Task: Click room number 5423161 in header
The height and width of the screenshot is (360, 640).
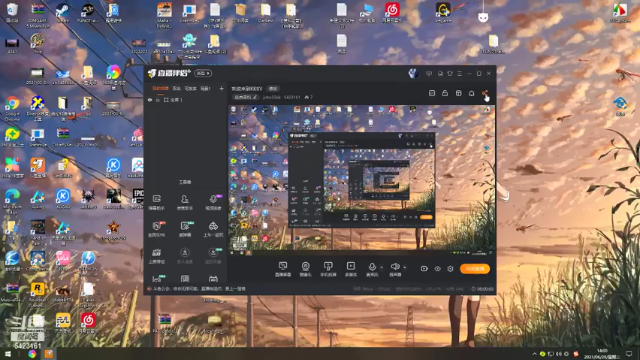Action: click(292, 97)
